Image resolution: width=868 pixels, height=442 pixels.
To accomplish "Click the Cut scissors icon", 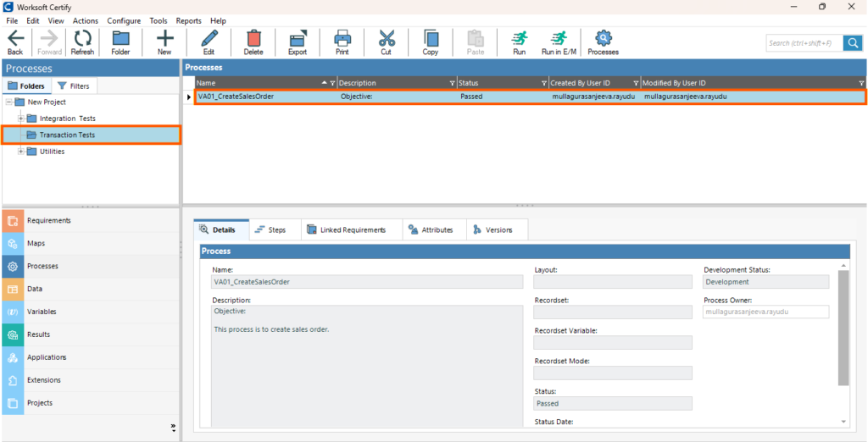I will tap(386, 42).
